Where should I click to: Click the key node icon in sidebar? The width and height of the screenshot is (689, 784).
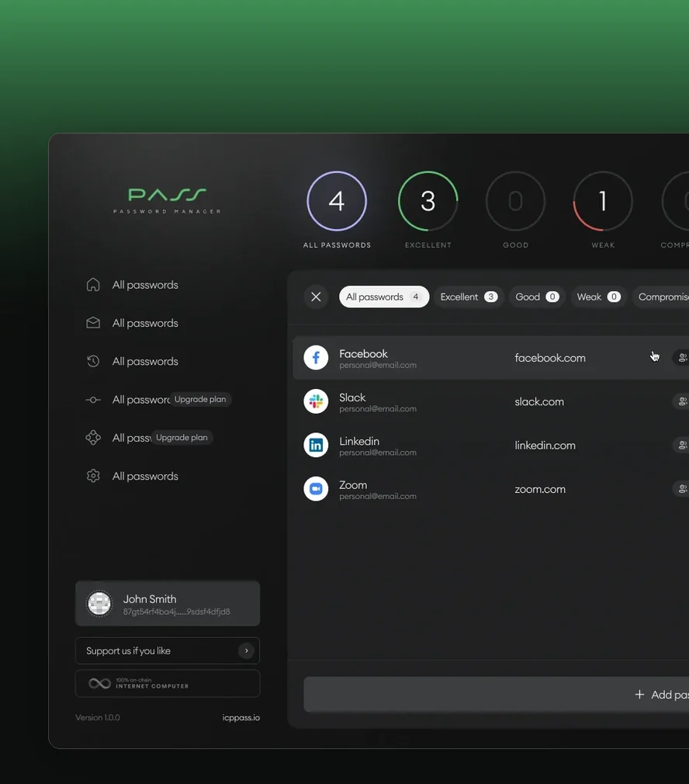click(93, 400)
